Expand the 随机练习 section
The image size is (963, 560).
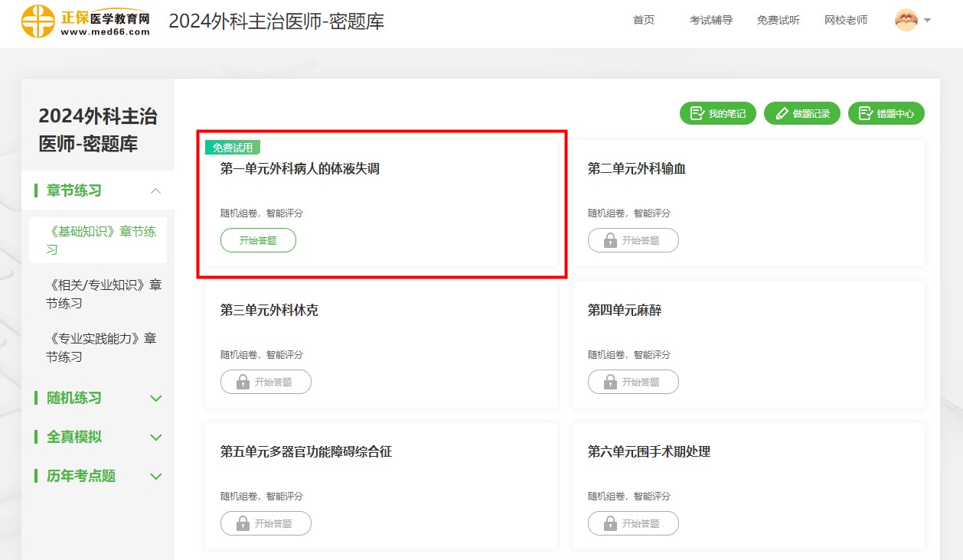coord(155,398)
